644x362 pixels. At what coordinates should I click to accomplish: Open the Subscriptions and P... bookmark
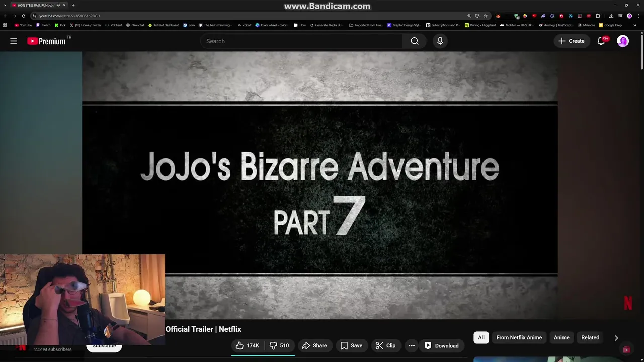pos(443,25)
